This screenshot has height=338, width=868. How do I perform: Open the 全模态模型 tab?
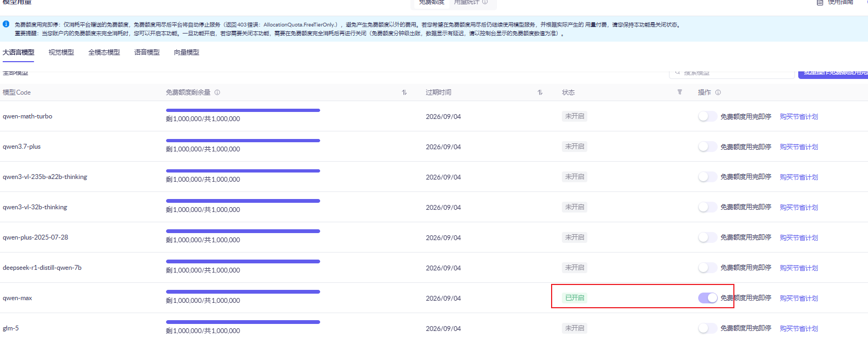click(x=104, y=52)
